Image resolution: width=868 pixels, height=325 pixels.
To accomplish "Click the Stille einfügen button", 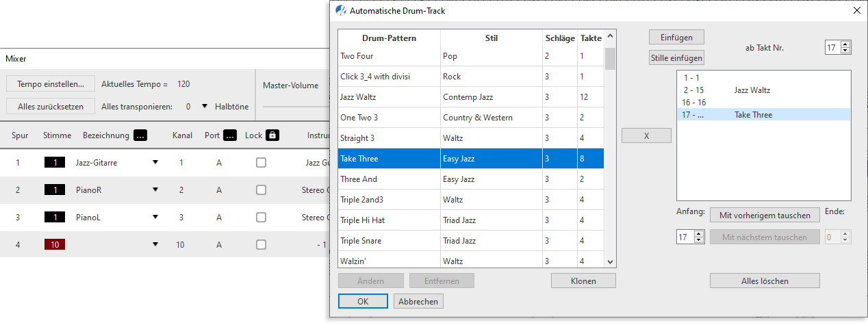I will click(x=676, y=58).
